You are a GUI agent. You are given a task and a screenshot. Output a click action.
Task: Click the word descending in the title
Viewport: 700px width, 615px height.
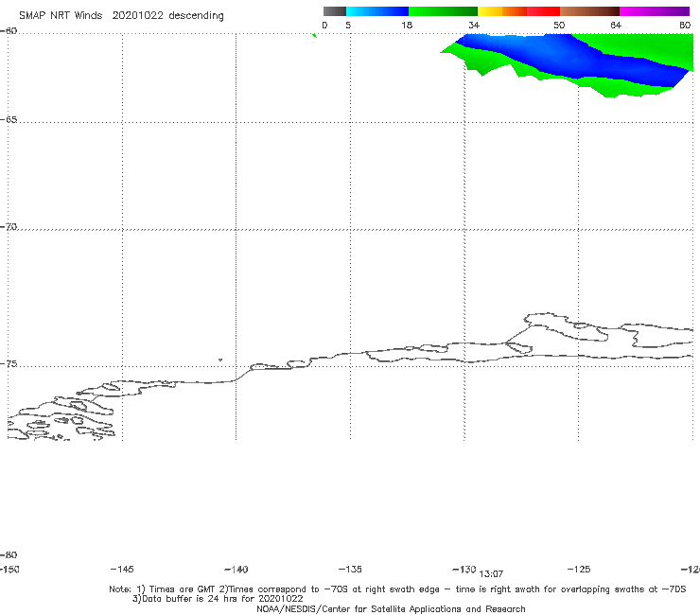tap(196, 16)
